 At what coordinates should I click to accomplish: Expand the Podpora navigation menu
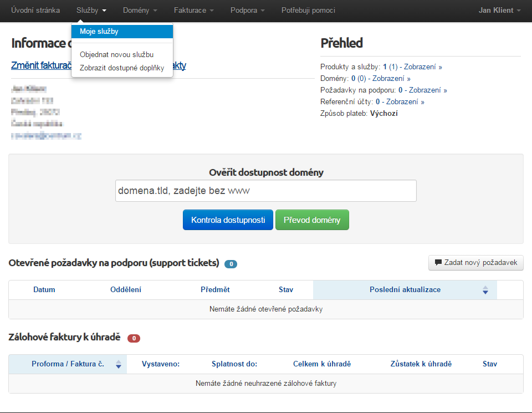click(247, 10)
